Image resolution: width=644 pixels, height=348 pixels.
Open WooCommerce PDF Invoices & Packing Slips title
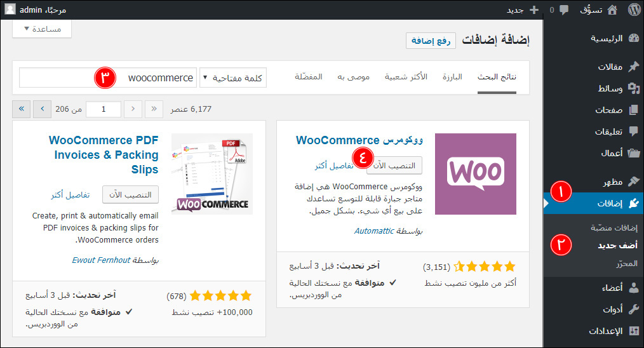(x=104, y=155)
